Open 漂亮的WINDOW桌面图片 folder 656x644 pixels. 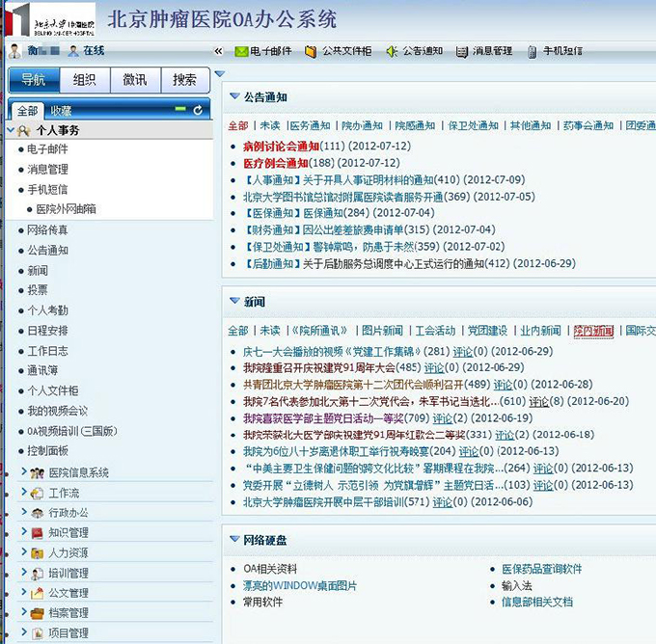point(300,586)
